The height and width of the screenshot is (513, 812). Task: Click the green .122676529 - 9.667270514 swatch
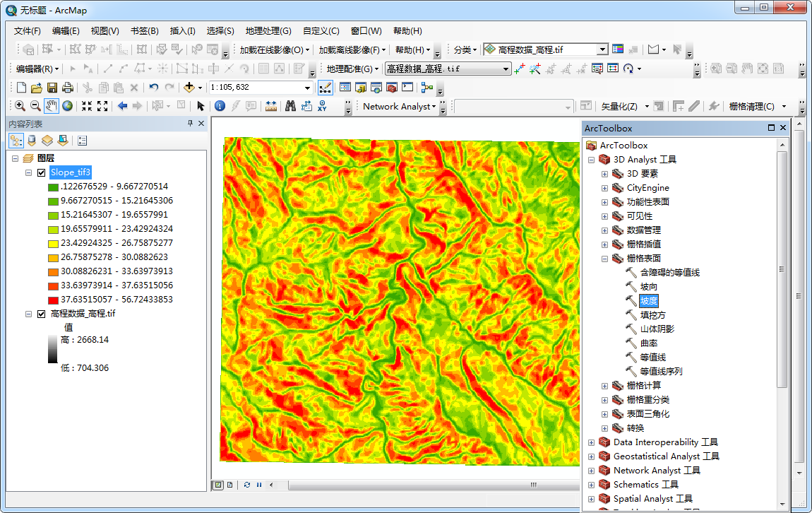pos(53,187)
